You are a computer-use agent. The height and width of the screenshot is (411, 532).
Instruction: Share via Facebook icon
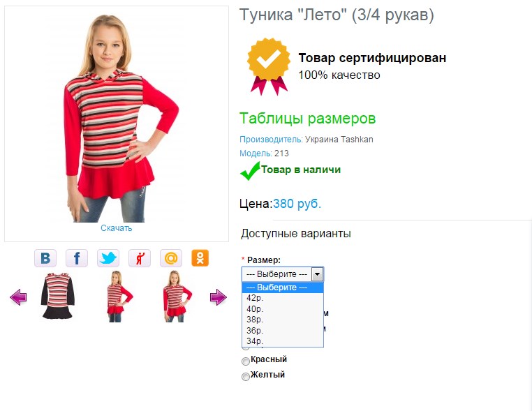(77, 258)
